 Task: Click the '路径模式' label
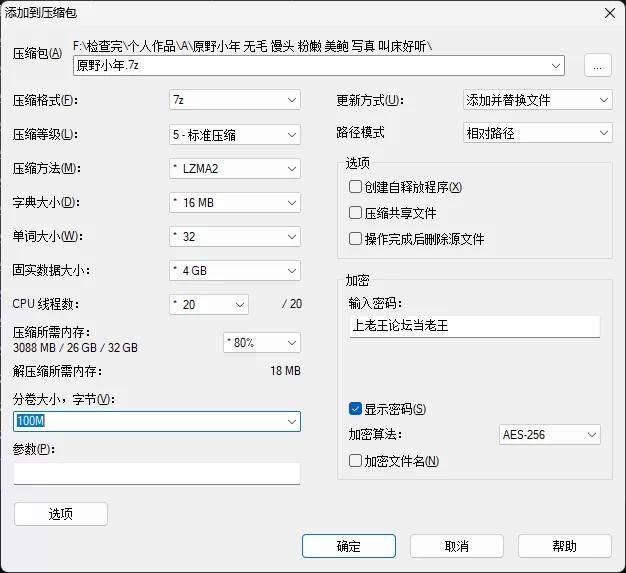pos(360,132)
